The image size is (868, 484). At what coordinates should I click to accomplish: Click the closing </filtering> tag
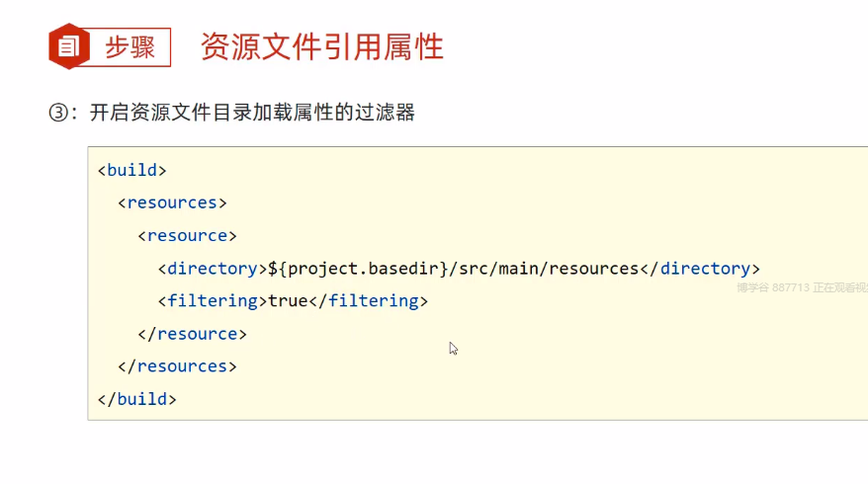pos(368,300)
